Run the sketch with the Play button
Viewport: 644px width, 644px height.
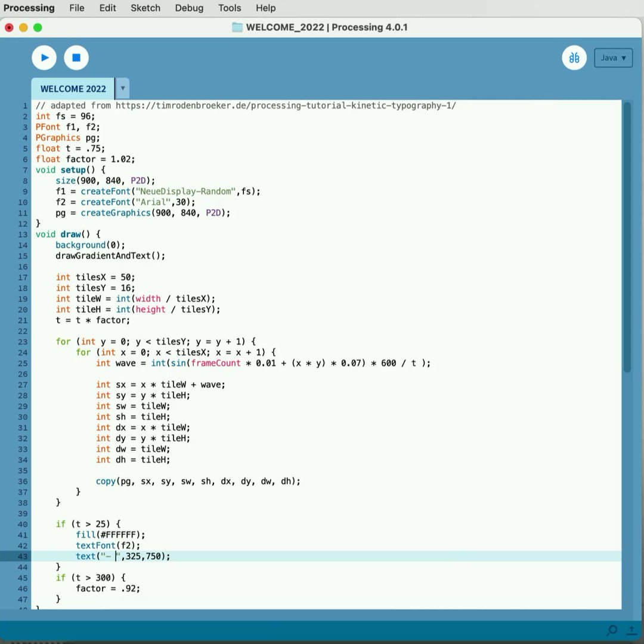(x=44, y=58)
